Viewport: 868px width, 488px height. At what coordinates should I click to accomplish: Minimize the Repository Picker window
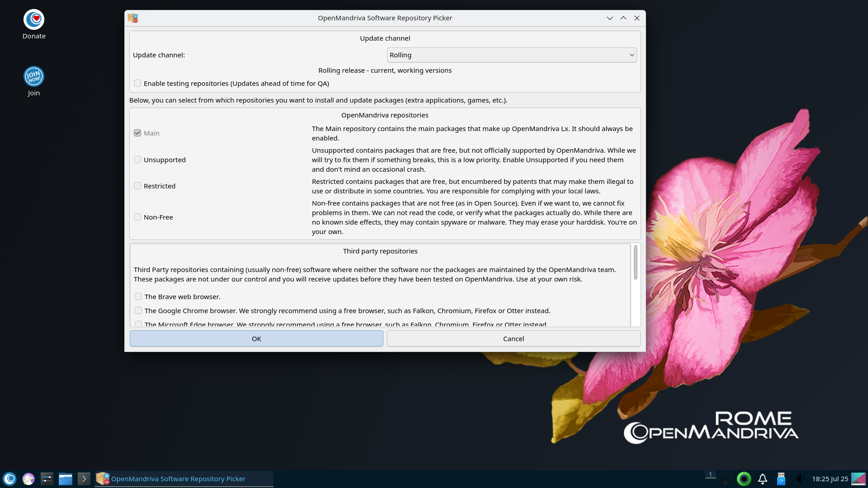[x=610, y=18]
